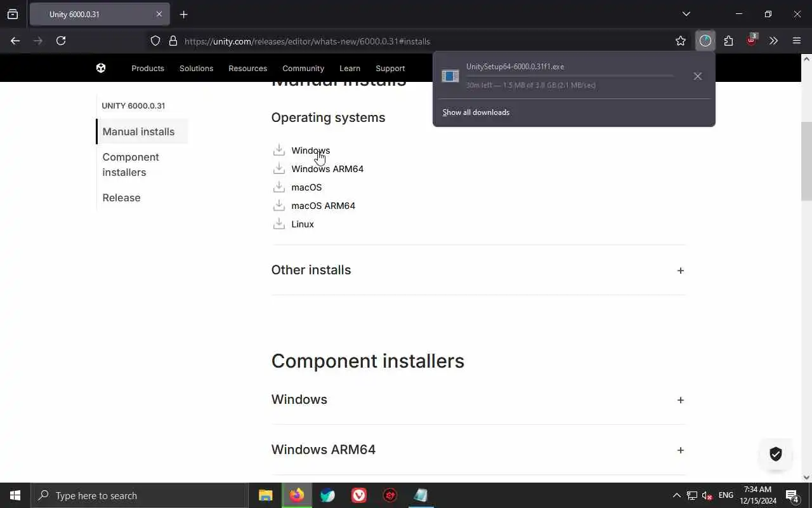Screen dimensions: 812x508
Task: Click the download icon beside Windows
Action: pyautogui.click(x=278, y=150)
